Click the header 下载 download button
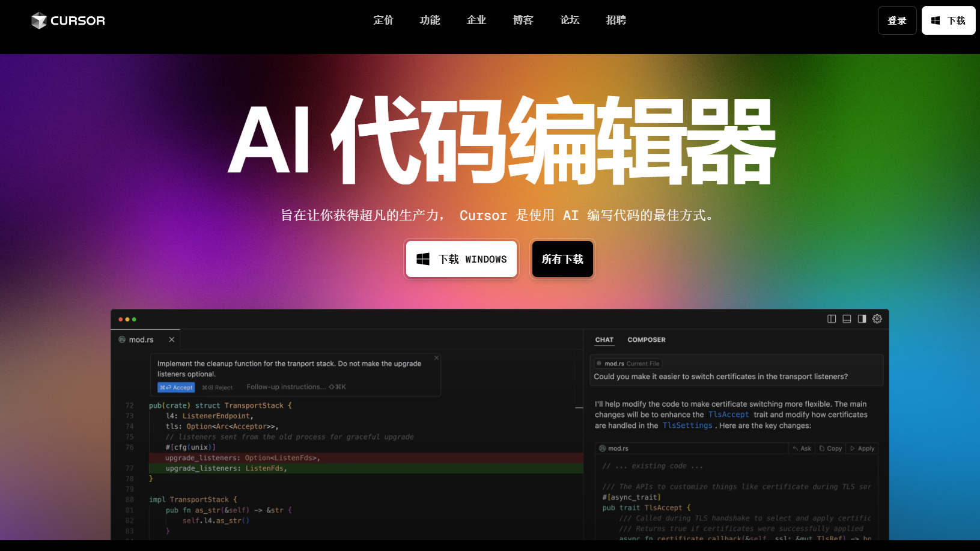The image size is (980, 551). point(949,20)
